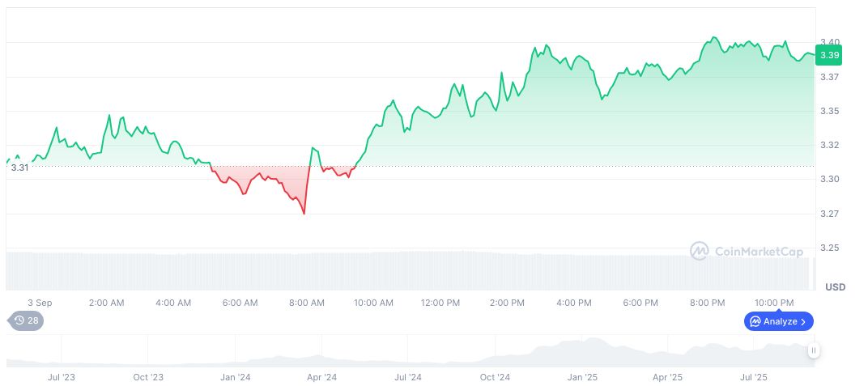Grab the right handle of the range navigator
Viewport: 868px width, 386px height.
pos(813,350)
